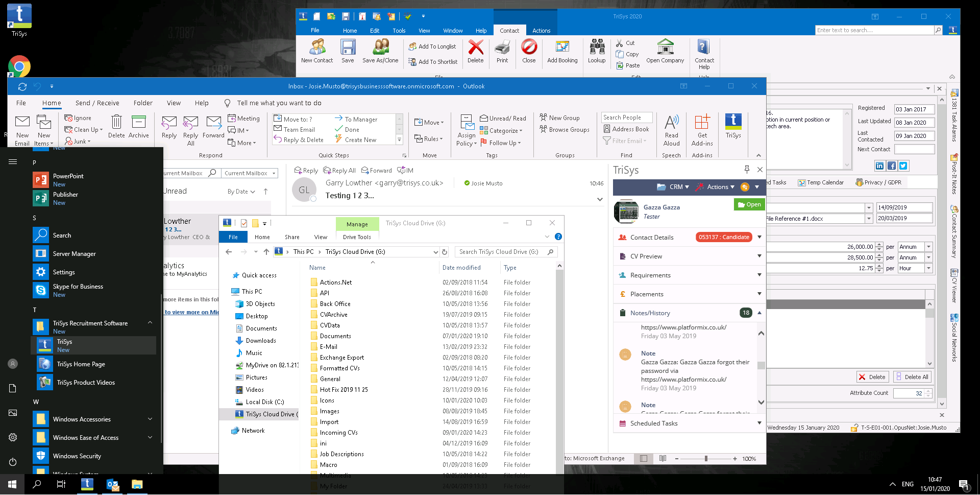Click Delete All button in TriSys form
The width and height of the screenshot is (980, 495).
point(912,377)
